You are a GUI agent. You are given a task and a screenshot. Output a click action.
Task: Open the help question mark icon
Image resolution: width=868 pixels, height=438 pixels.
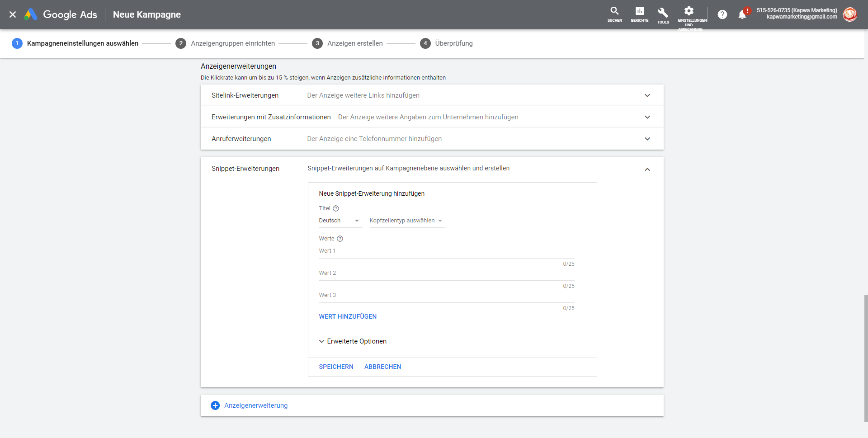(x=722, y=14)
